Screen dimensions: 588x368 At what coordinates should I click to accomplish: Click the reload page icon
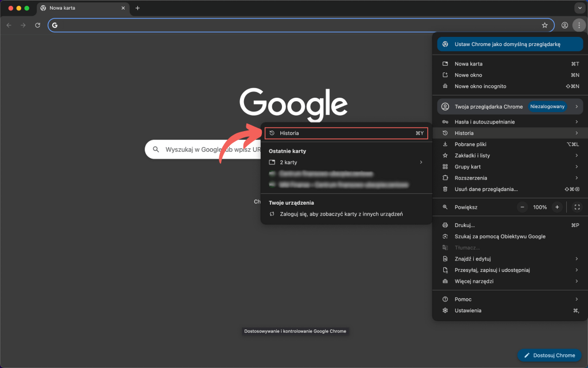(37, 25)
